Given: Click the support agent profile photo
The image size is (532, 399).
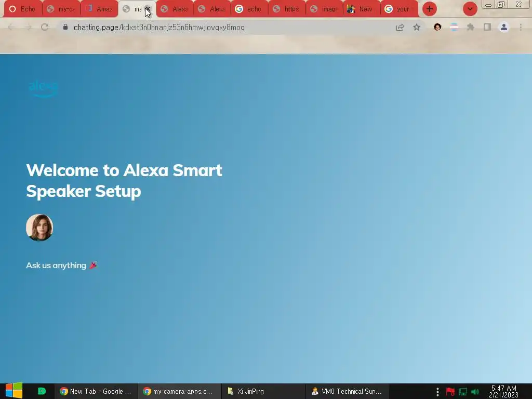Looking at the screenshot, I should [39, 228].
